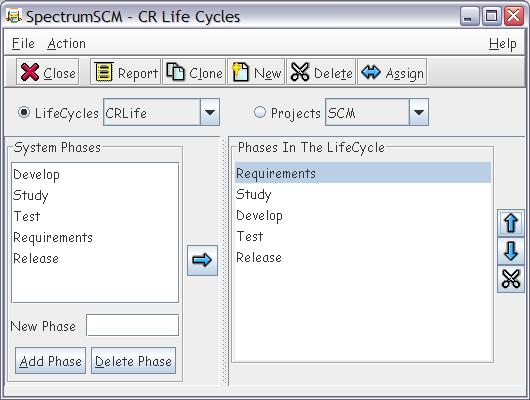Focus the New Phase text field
Viewport: 530px width, 400px height.
point(132,325)
